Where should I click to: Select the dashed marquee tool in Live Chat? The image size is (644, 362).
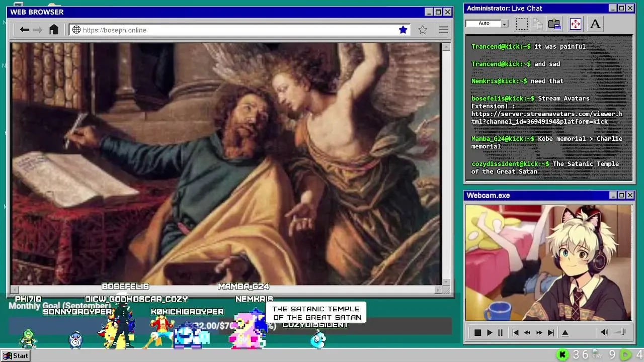tap(522, 24)
